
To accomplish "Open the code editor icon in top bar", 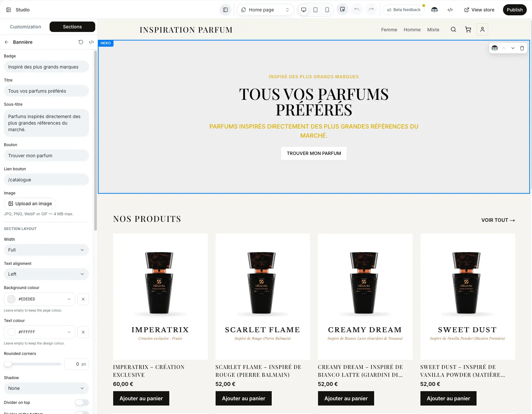I will pyautogui.click(x=450, y=10).
